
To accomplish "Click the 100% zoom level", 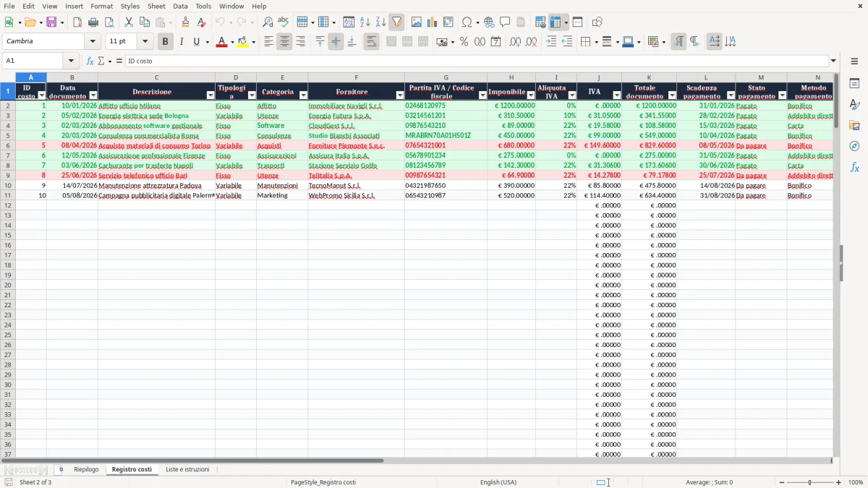I will (x=856, y=482).
